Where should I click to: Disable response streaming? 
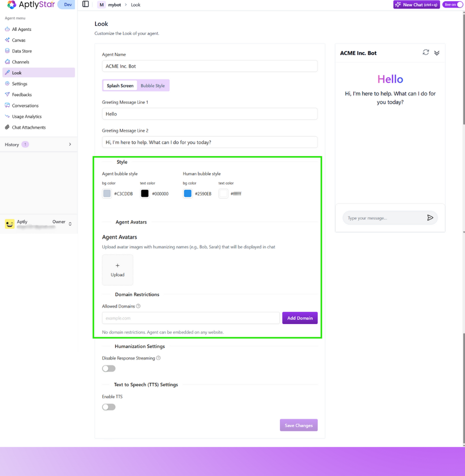coord(108,368)
